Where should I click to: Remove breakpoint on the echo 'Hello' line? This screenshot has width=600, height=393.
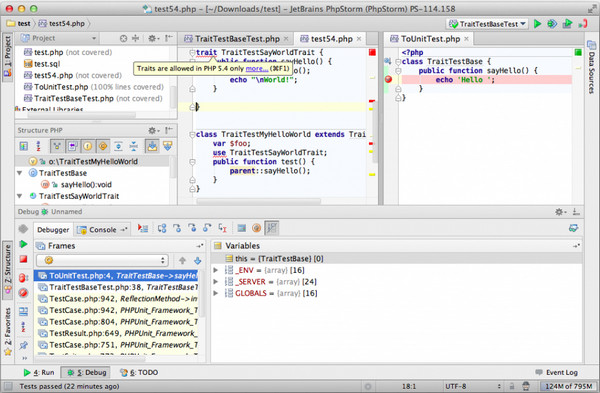[388, 79]
